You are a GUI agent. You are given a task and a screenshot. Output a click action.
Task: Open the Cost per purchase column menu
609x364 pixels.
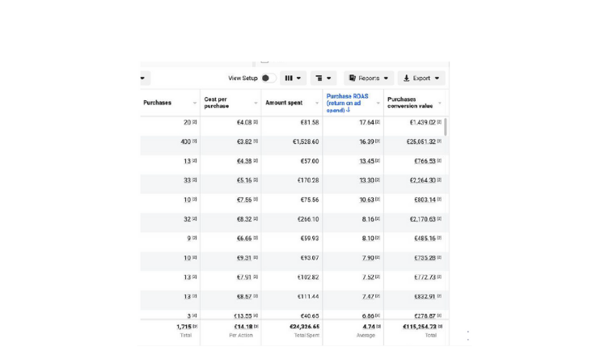(256, 103)
